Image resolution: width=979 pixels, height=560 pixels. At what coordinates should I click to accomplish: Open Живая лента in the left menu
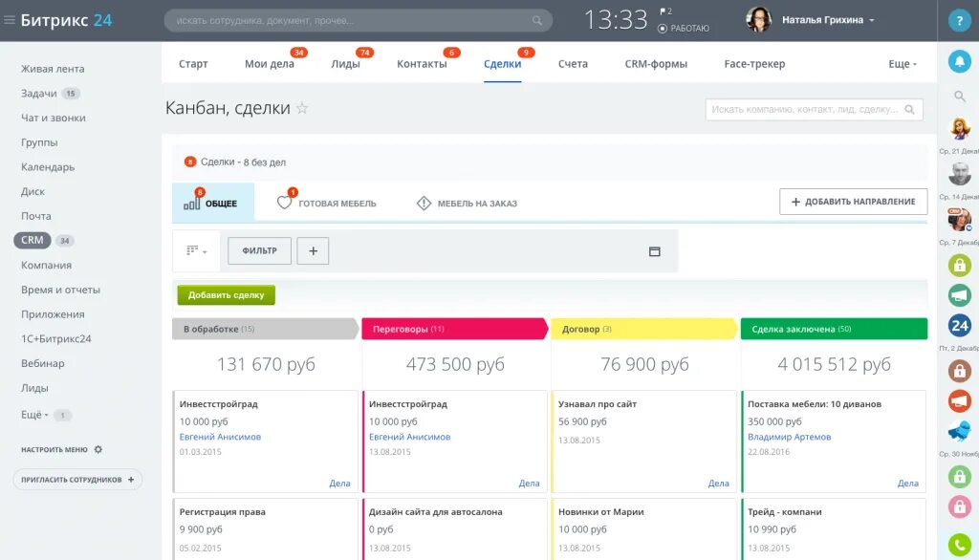(x=53, y=69)
